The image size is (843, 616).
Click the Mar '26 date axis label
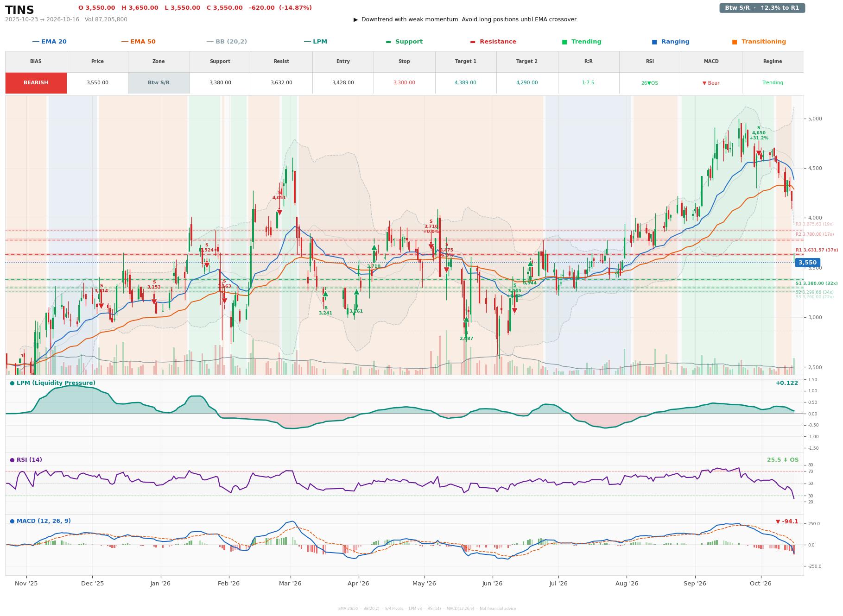click(290, 584)
